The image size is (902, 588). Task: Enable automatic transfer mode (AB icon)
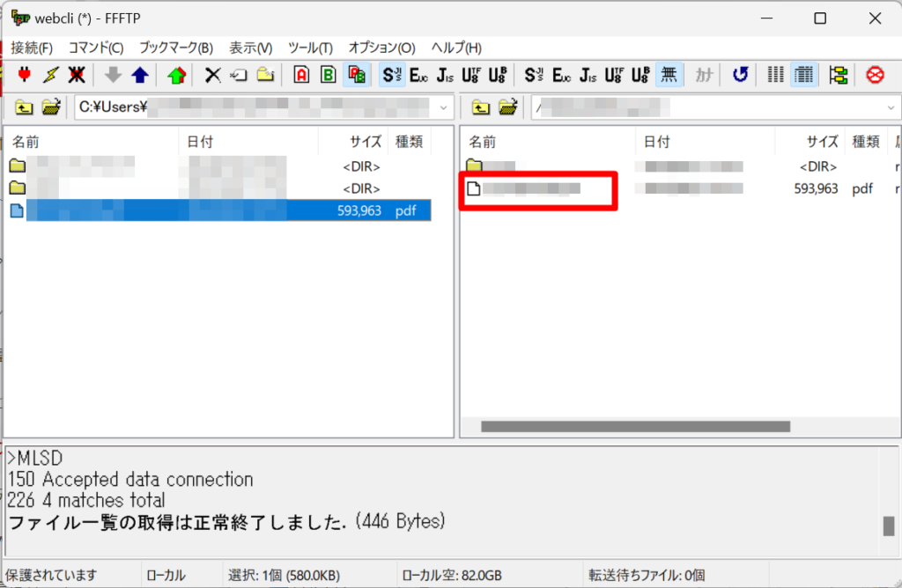coord(357,75)
